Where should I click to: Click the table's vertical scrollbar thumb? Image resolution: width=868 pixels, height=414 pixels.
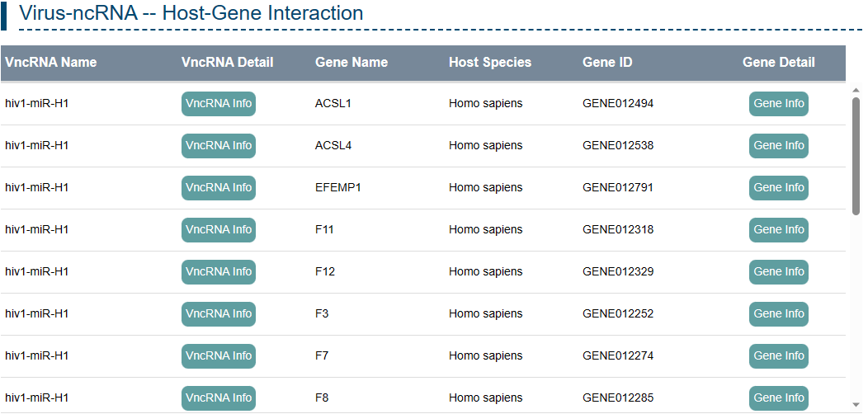856,157
